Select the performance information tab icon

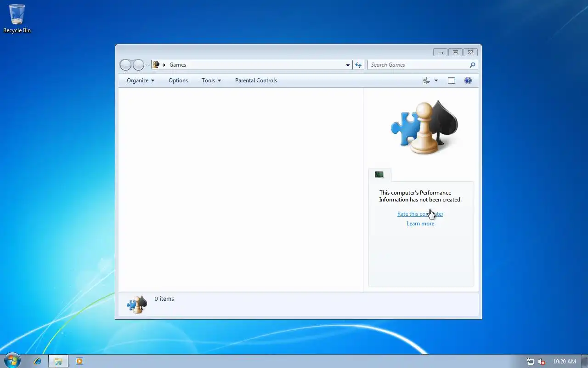tap(379, 175)
